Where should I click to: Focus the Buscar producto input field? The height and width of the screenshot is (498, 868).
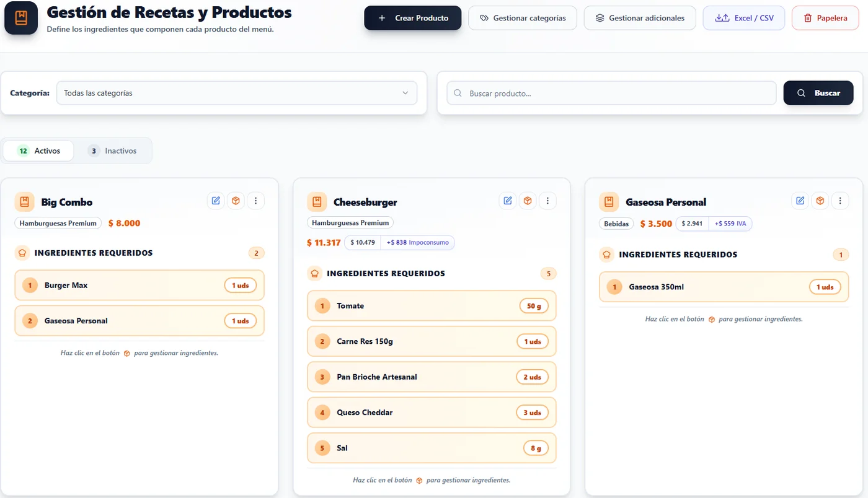611,93
